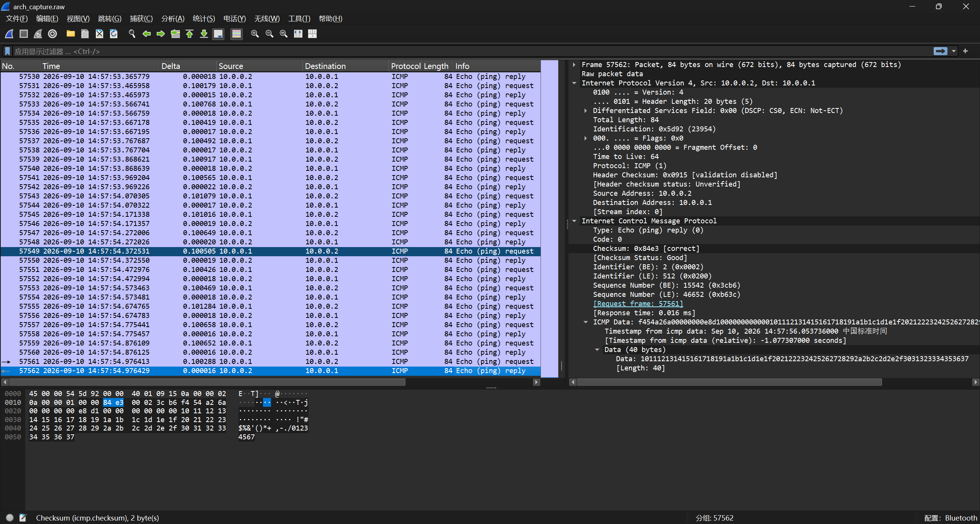Image resolution: width=980 pixels, height=524 pixels.
Task: Expand Differentiated Services Field node
Action: [x=585, y=111]
